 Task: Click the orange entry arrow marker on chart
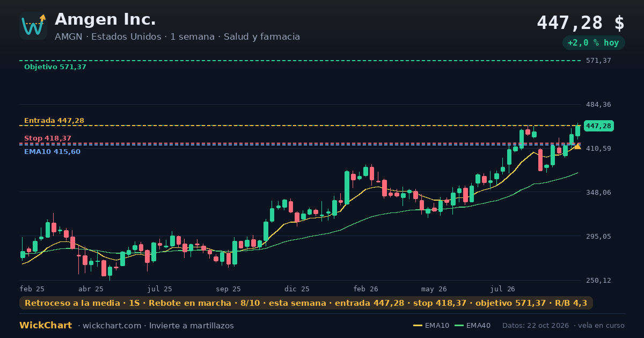coord(577,146)
